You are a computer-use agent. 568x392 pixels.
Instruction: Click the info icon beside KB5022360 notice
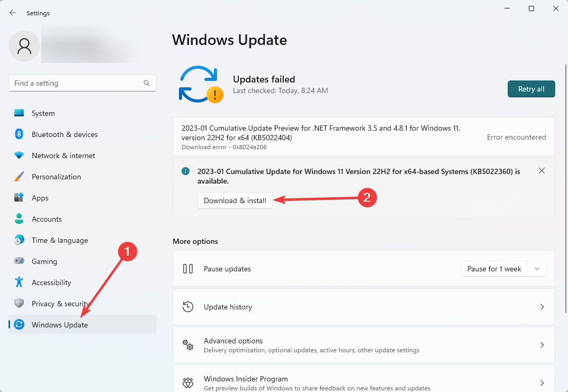click(x=185, y=171)
